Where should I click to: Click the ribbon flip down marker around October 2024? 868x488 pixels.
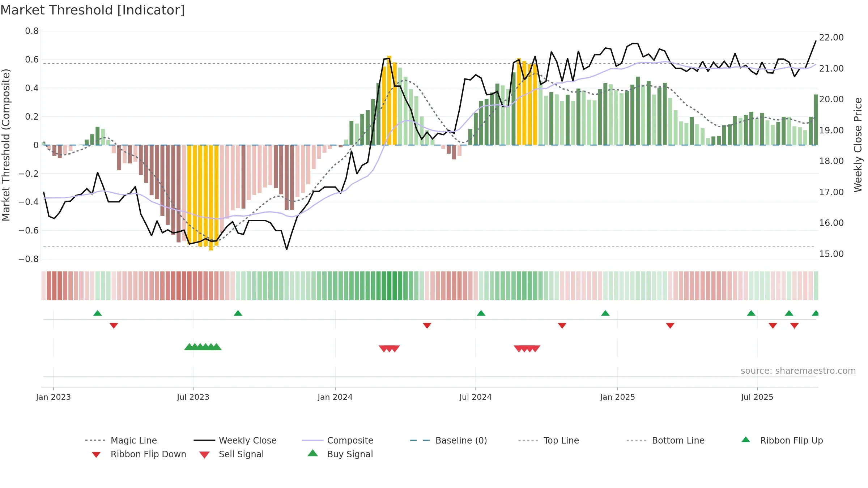[x=562, y=326]
